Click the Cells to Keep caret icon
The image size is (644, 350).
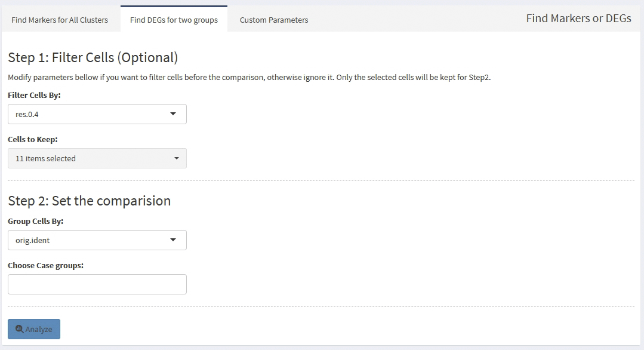click(x=176, y=158)
